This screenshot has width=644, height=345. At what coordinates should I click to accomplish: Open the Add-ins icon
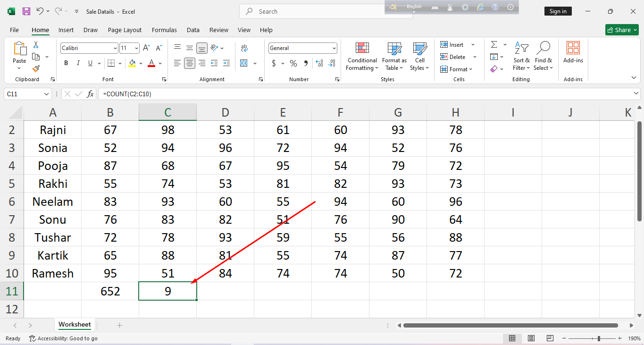(x=573, y=53)
